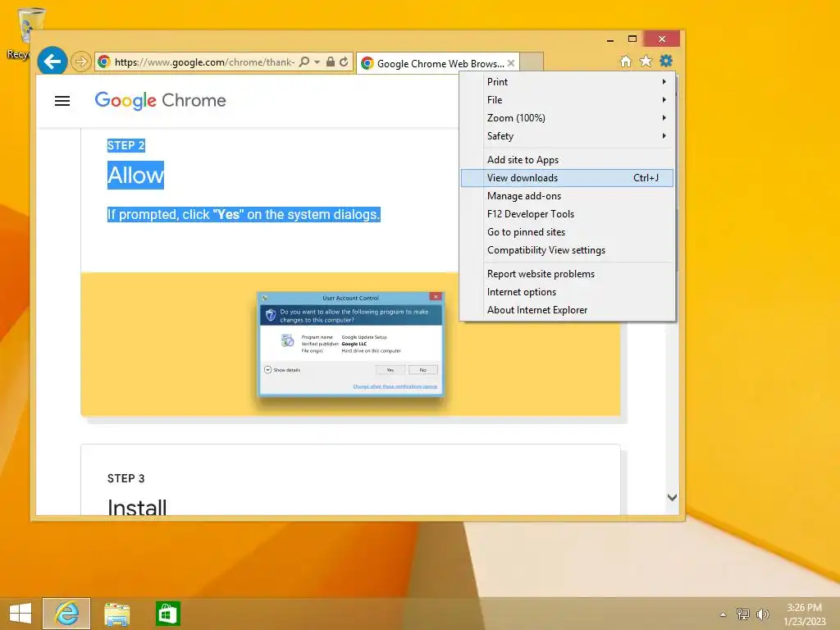Close the Internet Explorer window
840x630 pixels.
pos(662,39)
